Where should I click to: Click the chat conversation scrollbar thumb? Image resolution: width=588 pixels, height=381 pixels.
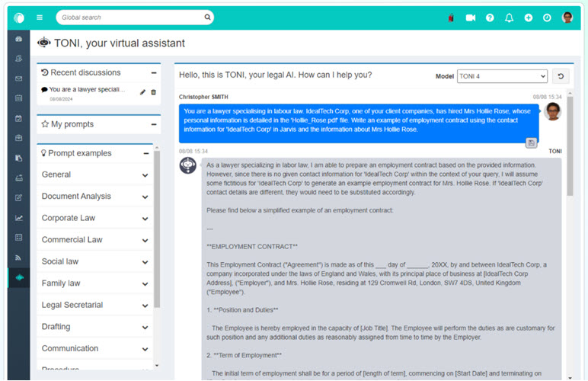coord(570,146)
